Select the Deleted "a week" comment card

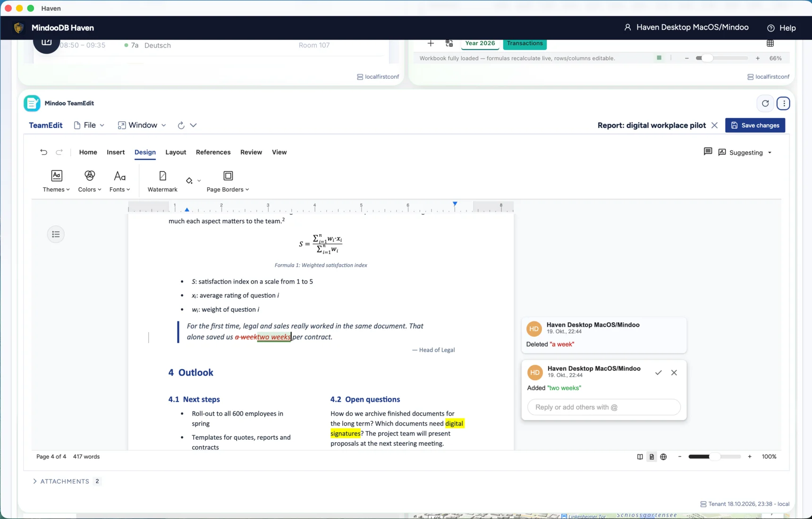click(604, 335)
